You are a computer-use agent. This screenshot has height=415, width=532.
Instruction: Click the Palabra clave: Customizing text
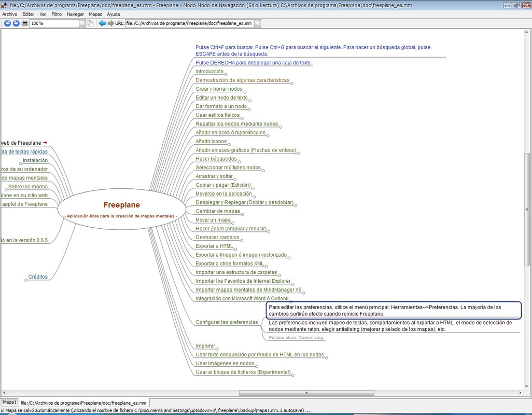(x=296, y=338)
